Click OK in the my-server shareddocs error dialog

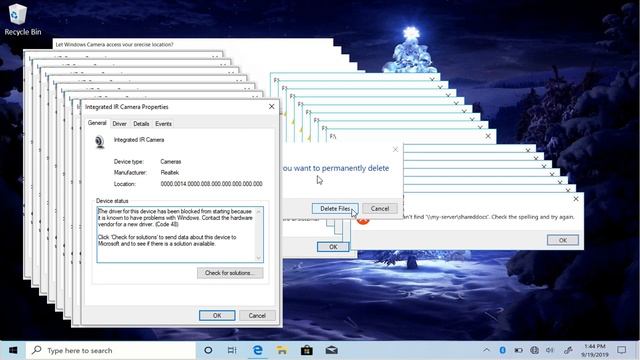coord(563,240)
